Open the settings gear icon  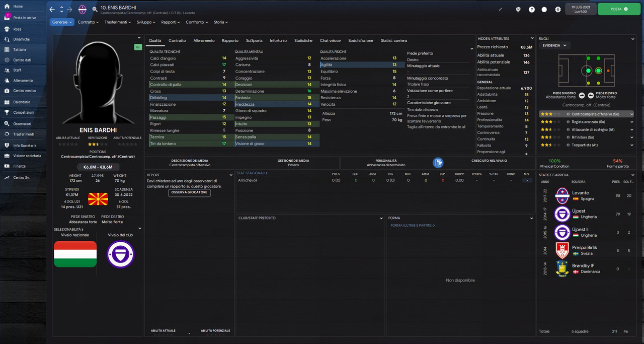point(557,9)
